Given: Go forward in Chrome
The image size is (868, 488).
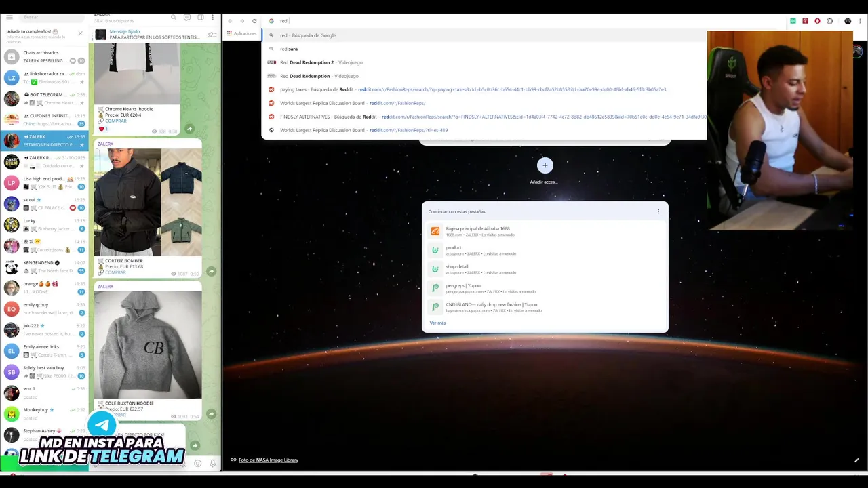Looking at the screenshot, I should point(242,21).
